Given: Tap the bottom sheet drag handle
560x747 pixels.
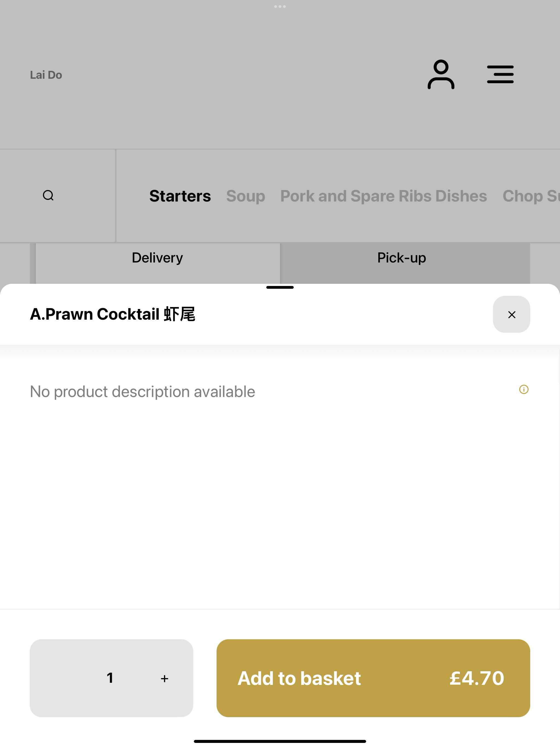Looking at the screenshot, I should [x=280, y=287].
